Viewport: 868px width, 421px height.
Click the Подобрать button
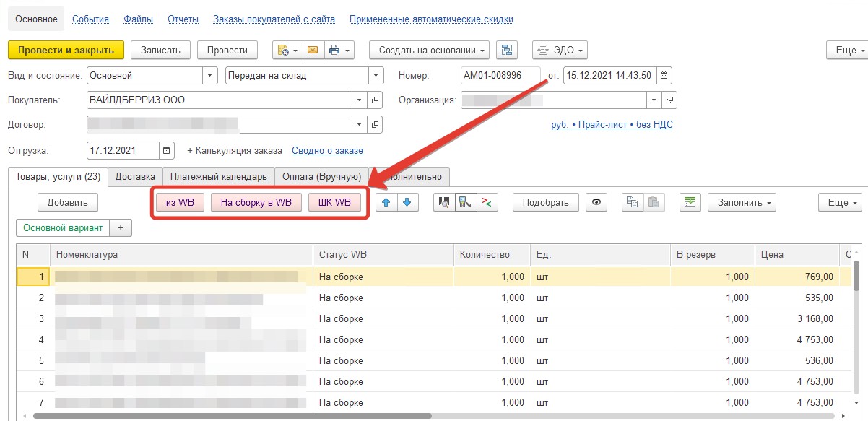pos(546,202)
